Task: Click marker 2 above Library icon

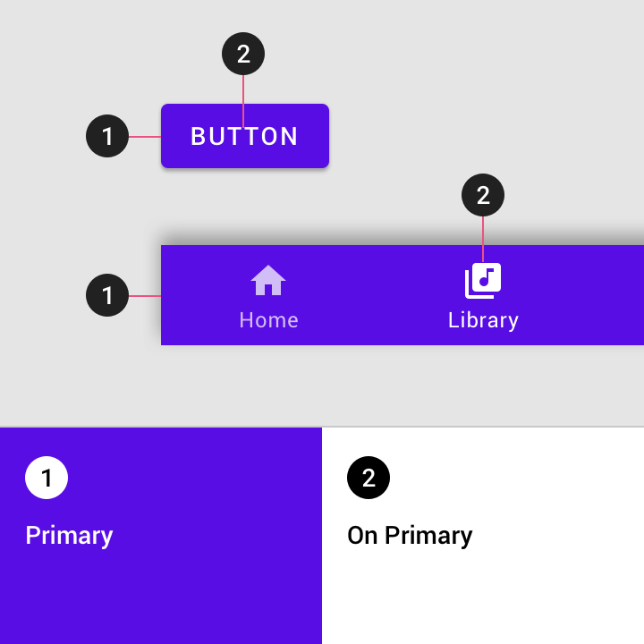Action: click(483, 195)
